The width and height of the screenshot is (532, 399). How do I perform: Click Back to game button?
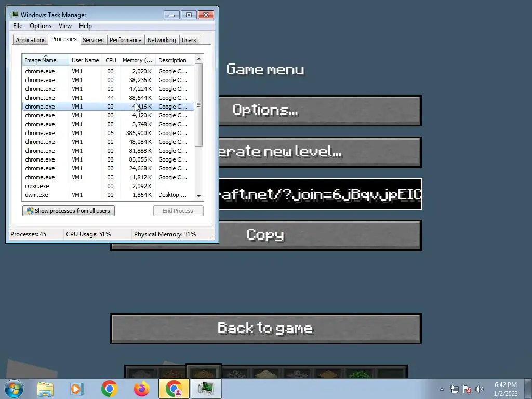265,328
